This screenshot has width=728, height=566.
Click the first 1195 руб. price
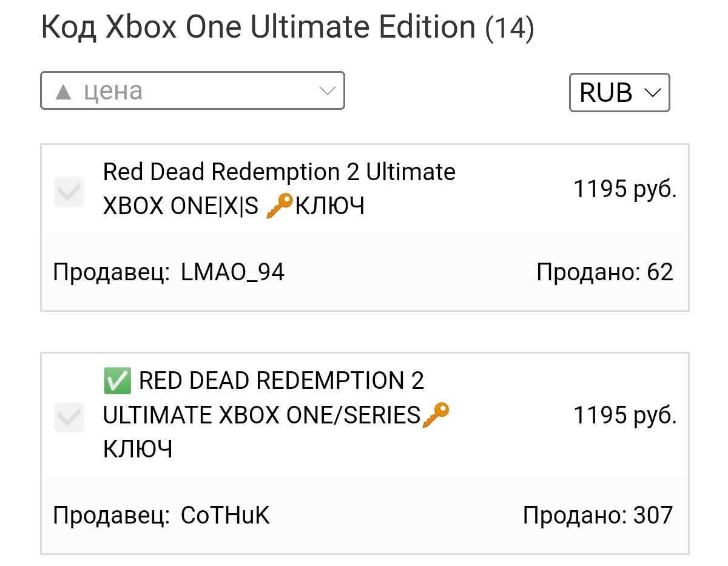[x=625, y=190]
